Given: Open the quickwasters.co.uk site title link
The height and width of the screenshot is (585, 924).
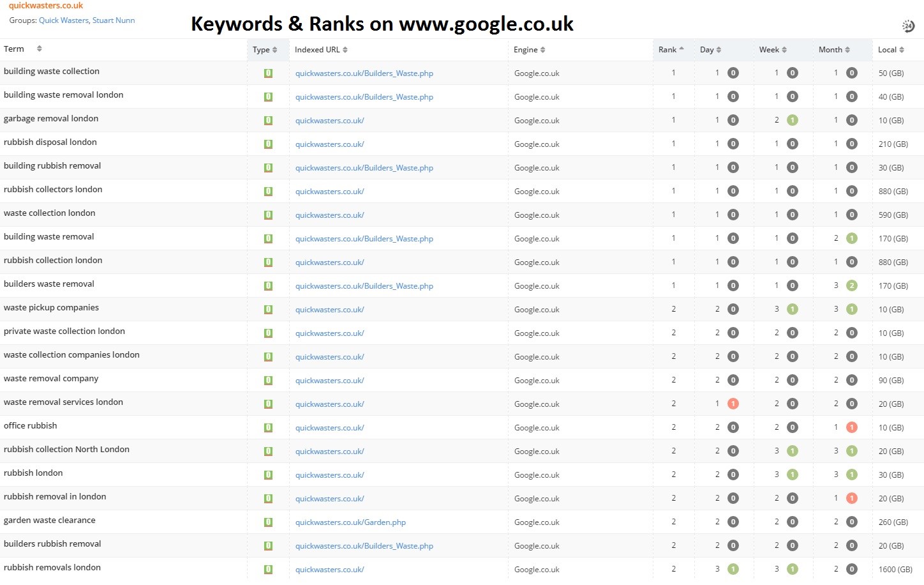Looking at the screenshot, I should click(46, 6).
